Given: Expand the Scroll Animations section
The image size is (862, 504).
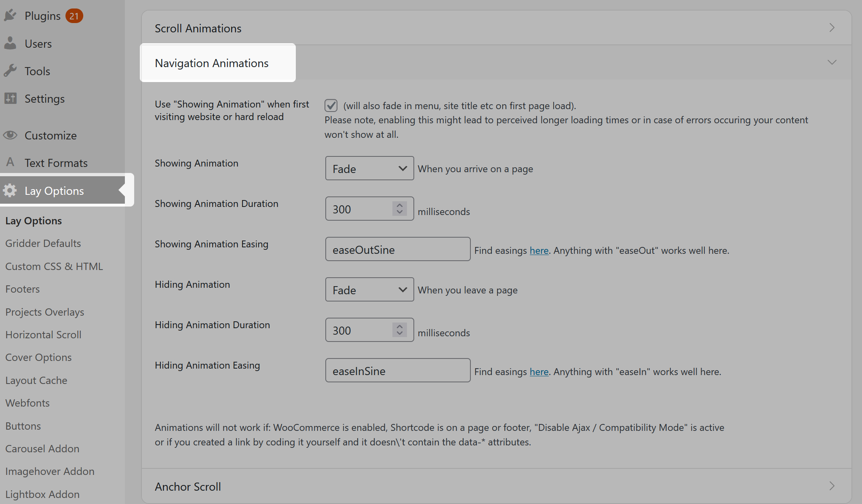Looking at the screenshot, I should pyautogui.click(x=832, y=27).
